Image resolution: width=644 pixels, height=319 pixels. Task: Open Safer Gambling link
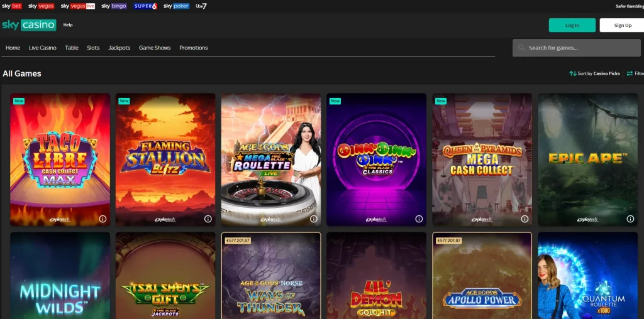pos(630,6)
